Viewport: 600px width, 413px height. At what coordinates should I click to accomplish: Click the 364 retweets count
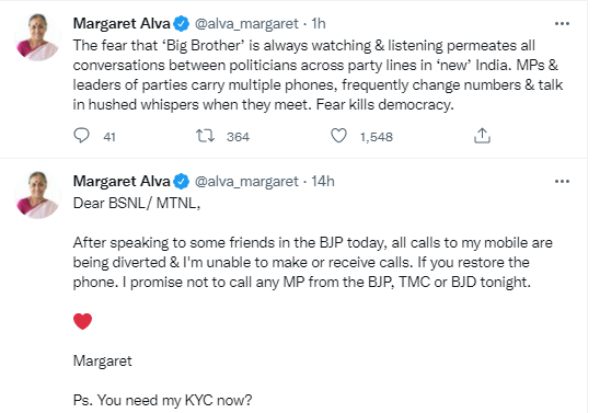click(x=237, y=138)
